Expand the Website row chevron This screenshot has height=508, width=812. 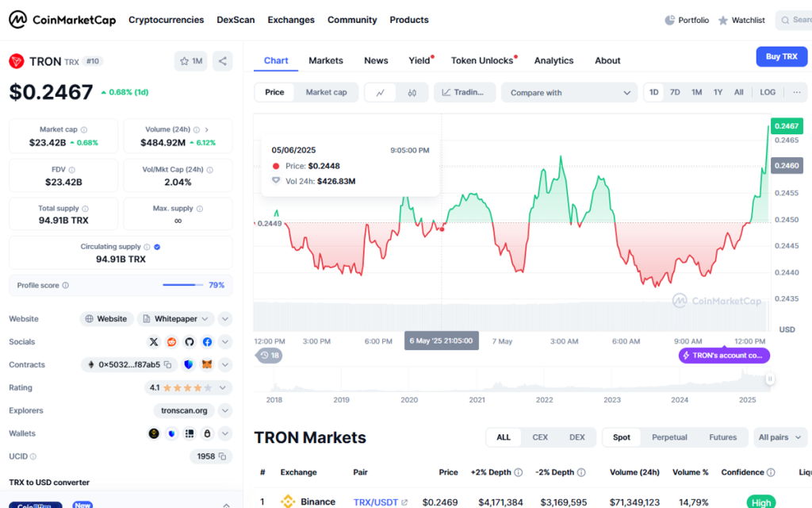225,319
